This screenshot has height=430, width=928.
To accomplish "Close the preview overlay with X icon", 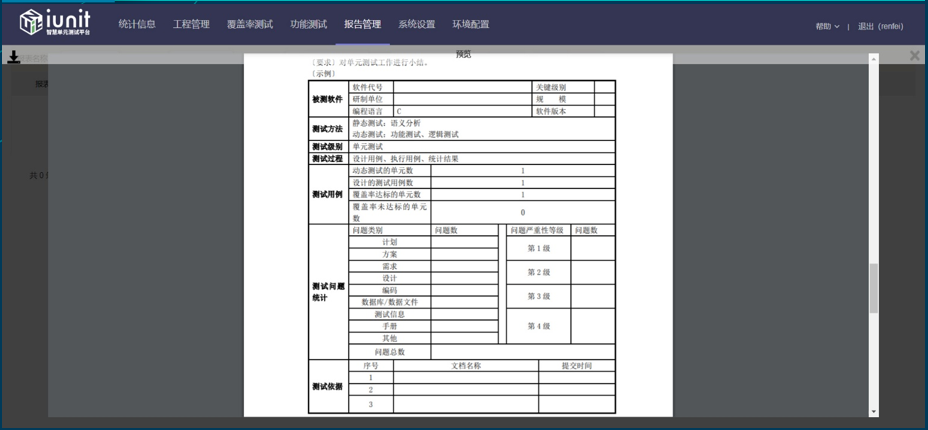I will [914, 56].
